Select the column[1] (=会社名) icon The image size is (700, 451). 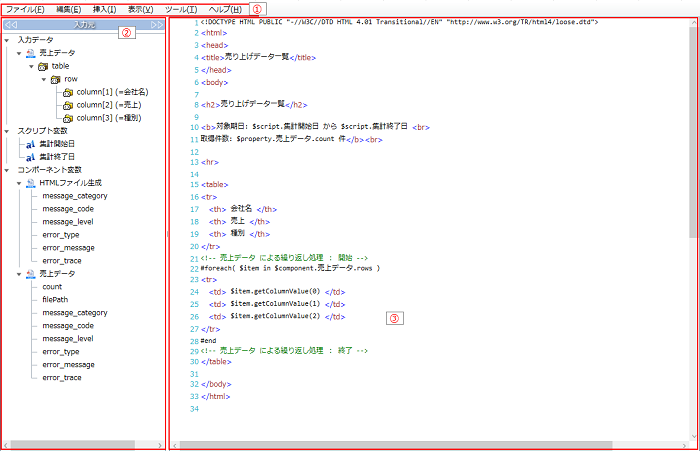click(68, 91)
